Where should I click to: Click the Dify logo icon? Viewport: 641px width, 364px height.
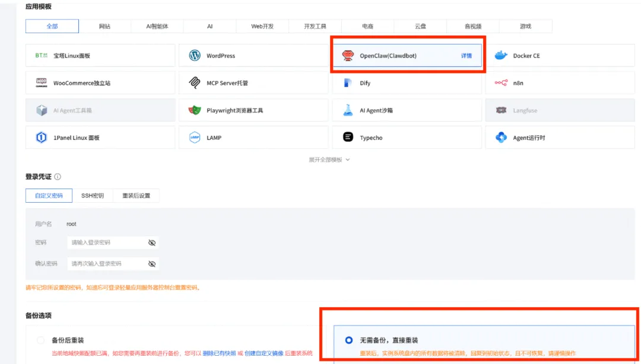tap(348, 82)
